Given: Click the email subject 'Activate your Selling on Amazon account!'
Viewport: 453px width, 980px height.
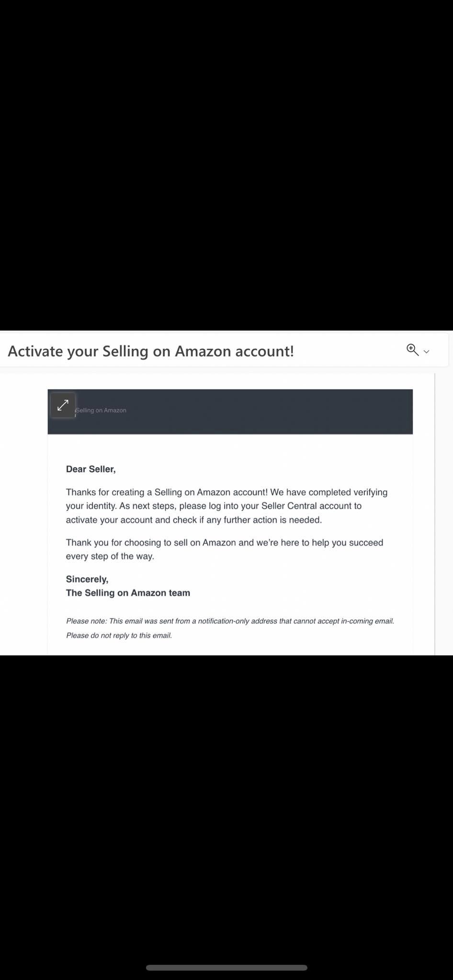Looking at the screenshot, I should click(x=151, y=351).
